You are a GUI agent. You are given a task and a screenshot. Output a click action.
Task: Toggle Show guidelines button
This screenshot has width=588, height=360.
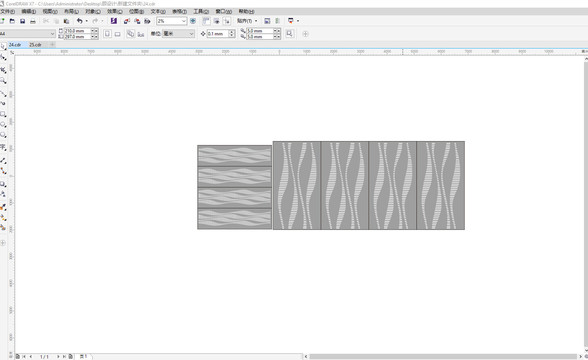coord(226,21)
